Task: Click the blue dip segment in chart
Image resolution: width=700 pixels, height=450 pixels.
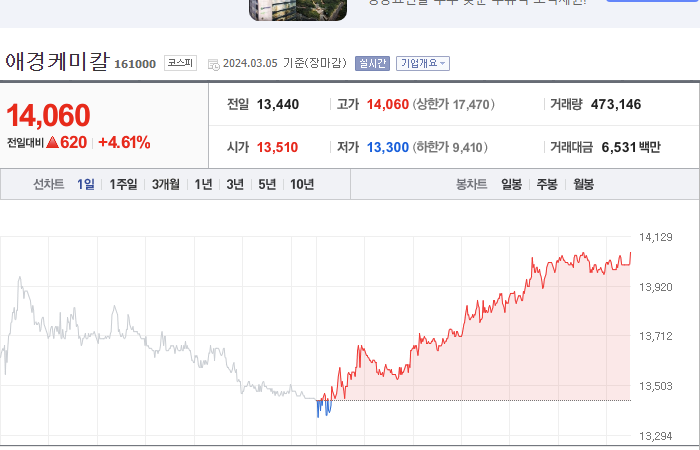Action: (x=324, y=408)
